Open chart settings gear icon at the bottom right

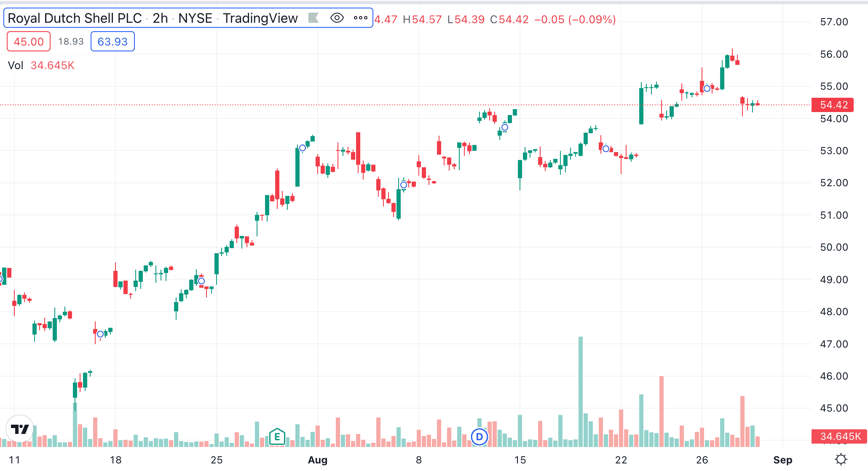pyautogui.click(x=841, y=459)
